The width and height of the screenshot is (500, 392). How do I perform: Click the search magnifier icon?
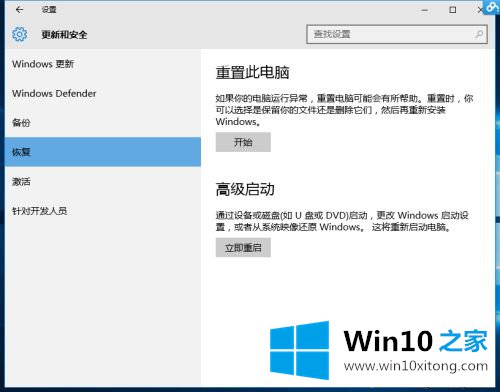[479, 34]
